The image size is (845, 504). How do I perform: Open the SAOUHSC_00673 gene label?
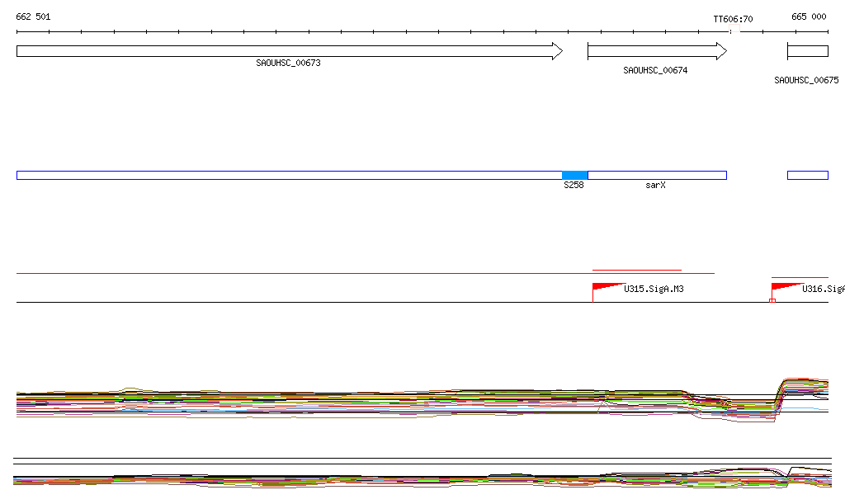coord(288,63)
